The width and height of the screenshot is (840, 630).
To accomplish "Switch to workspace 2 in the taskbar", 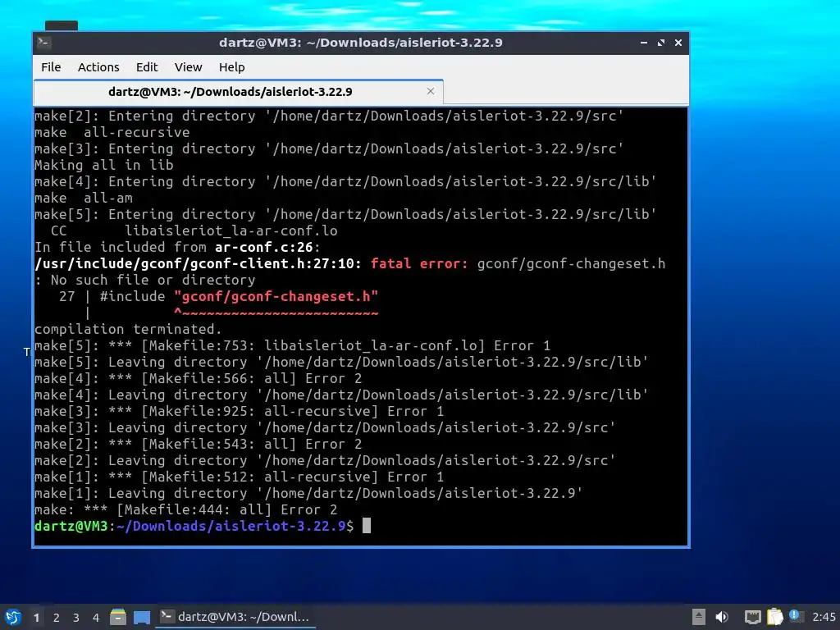I will (57, 618).
